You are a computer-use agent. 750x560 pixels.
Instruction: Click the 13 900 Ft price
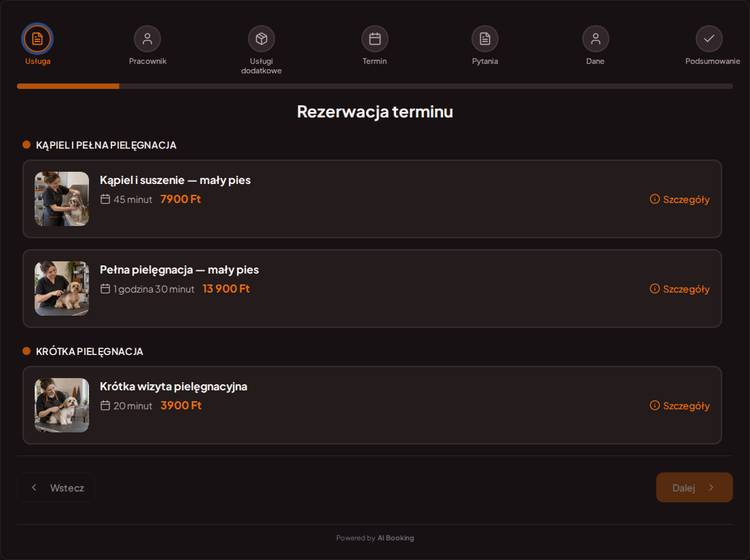click(x=226, y=288)
